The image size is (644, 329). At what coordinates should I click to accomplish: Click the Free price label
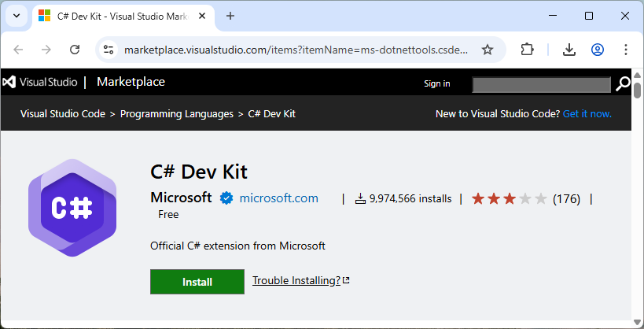pos(168,215)
